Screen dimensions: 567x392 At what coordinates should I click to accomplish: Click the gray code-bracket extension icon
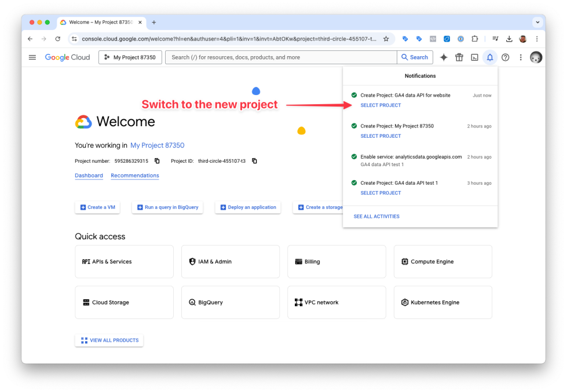pos(433,39)
